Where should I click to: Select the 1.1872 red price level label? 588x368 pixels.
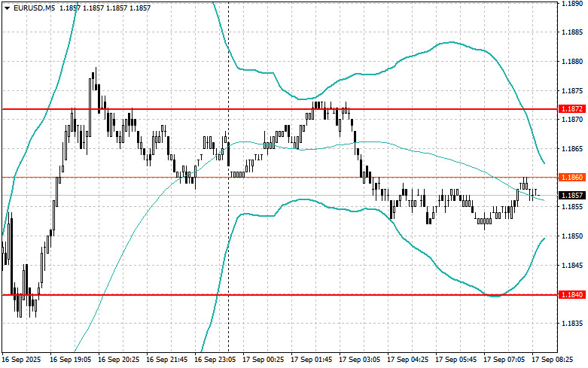(571, 108)
